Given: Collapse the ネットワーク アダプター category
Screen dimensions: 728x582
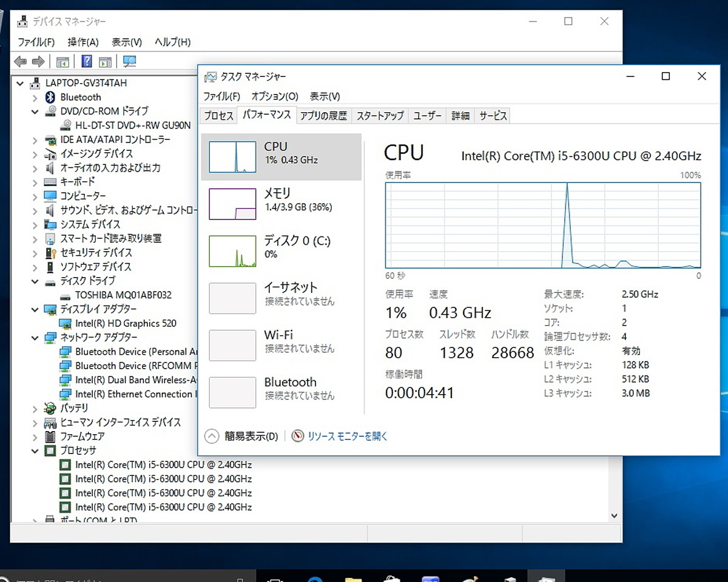Looking at the screenshot, I should (35, 338).
